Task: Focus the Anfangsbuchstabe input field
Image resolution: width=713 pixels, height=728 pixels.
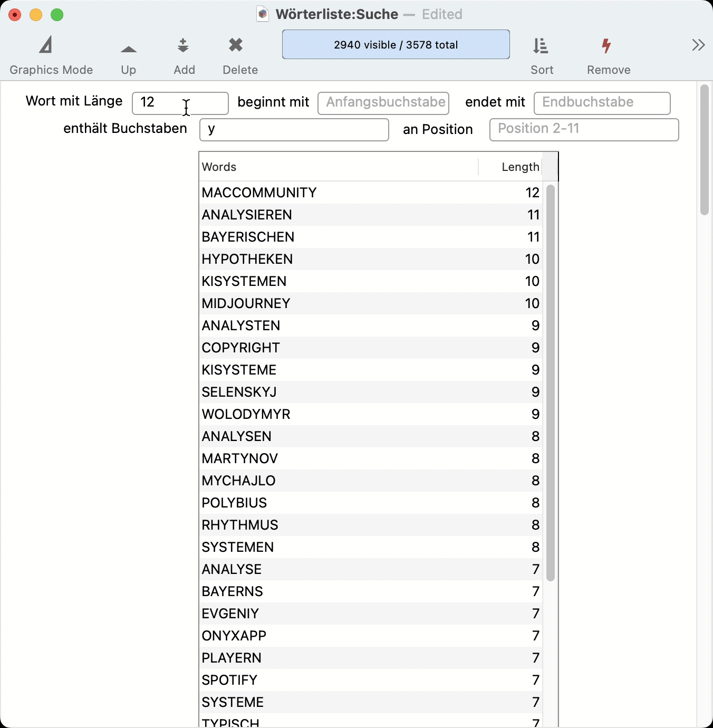Action: (x=383, y=103)
